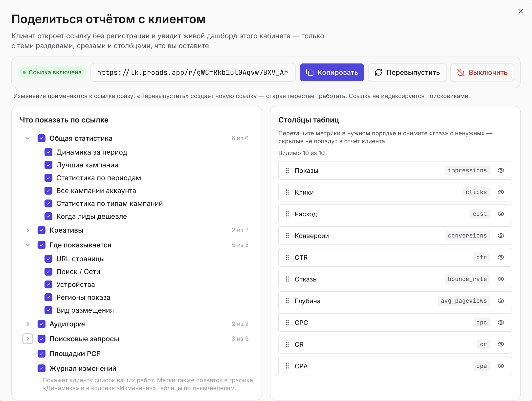Screen dimensions: 532x401
Task: Uncheck Площадки РСЯ checkbox
Action: 42,354
